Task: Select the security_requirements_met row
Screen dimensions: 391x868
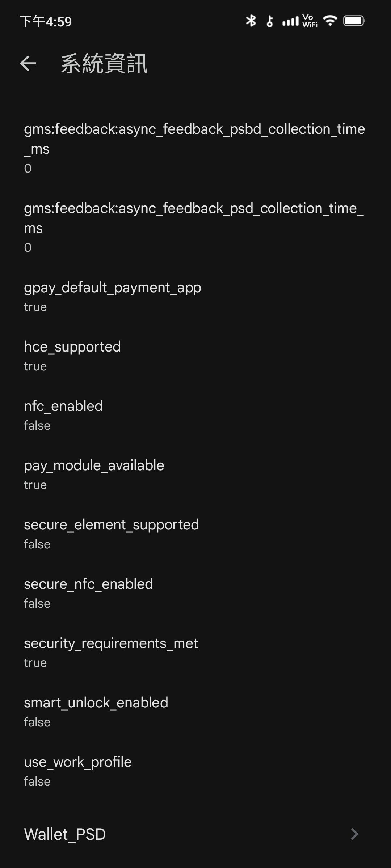Action: 111,652
